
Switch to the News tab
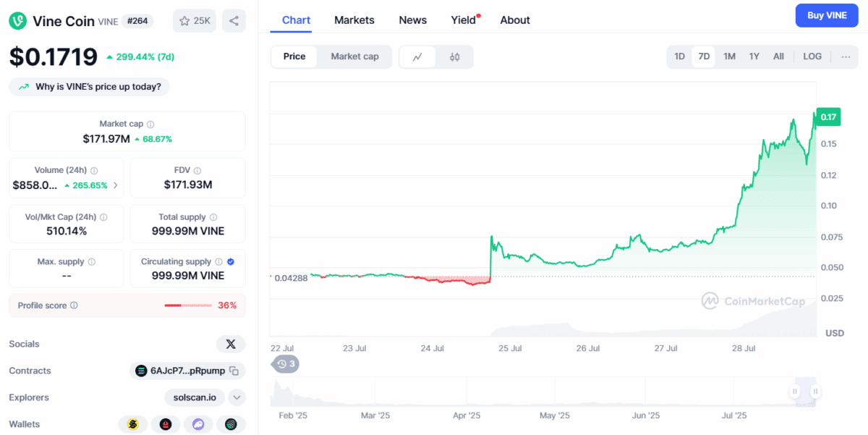tap(413, 20)
